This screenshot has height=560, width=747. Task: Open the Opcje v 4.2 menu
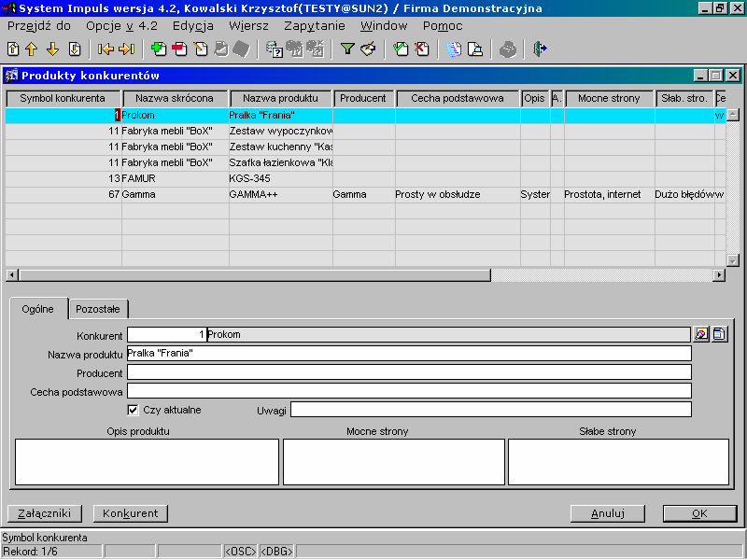click(x=121, y=26)
